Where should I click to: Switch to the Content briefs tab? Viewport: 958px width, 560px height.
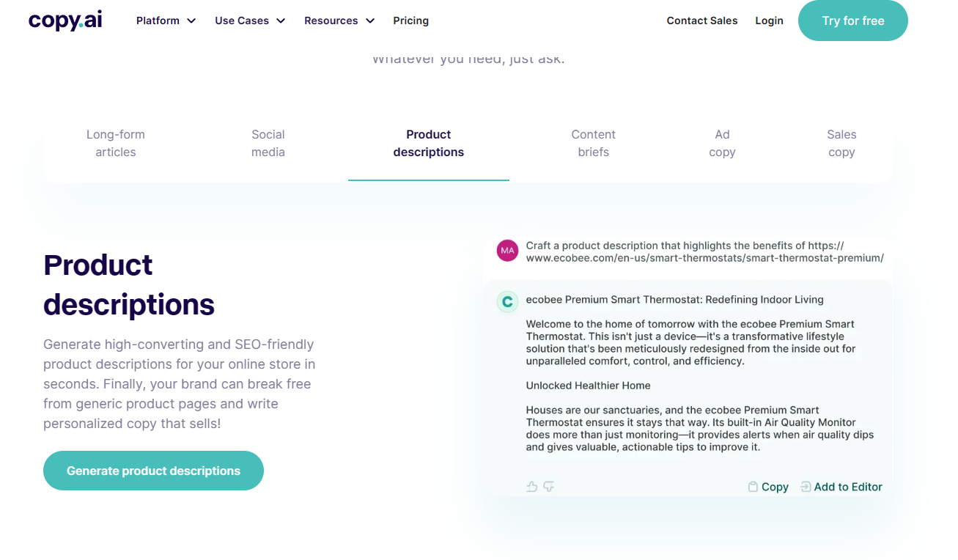click(x=594, y=144)
